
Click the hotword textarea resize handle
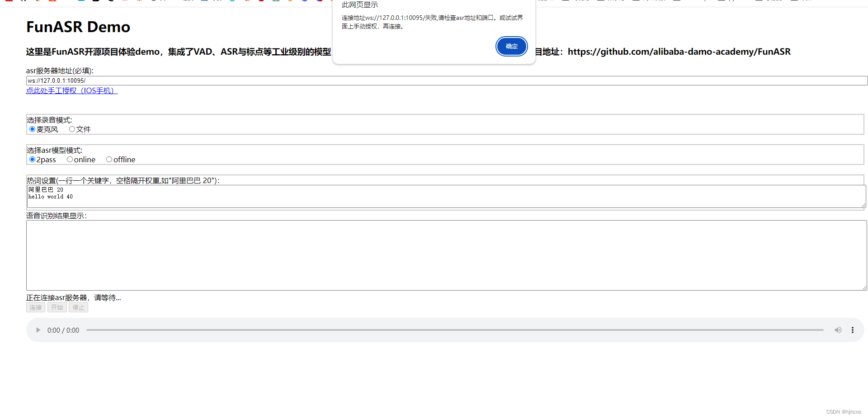863,206
